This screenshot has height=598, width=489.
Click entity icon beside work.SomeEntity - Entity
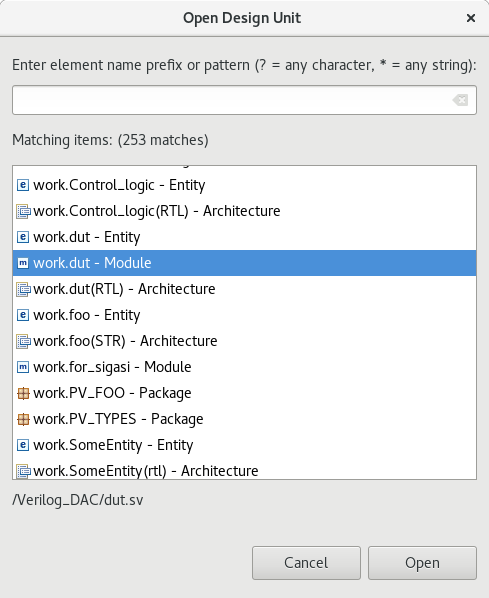coord(23,445)
